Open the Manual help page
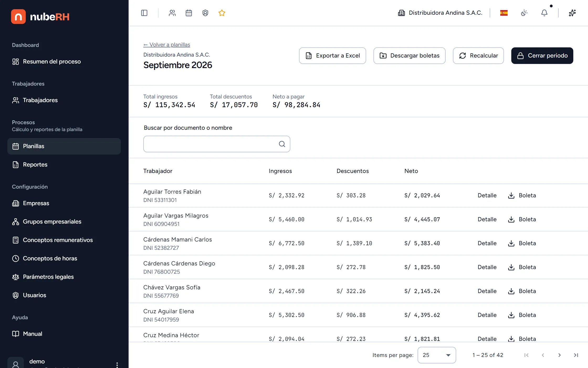 click(64, 334)
